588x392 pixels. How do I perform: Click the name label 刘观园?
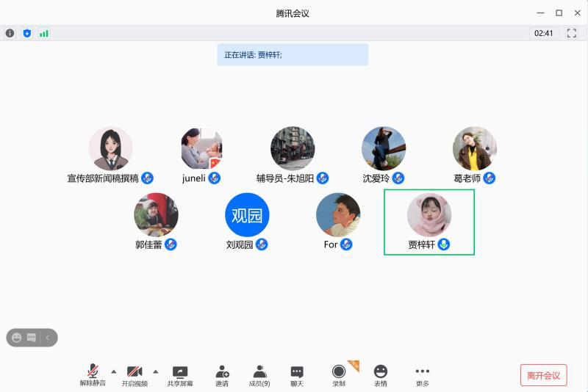point(240,245)
